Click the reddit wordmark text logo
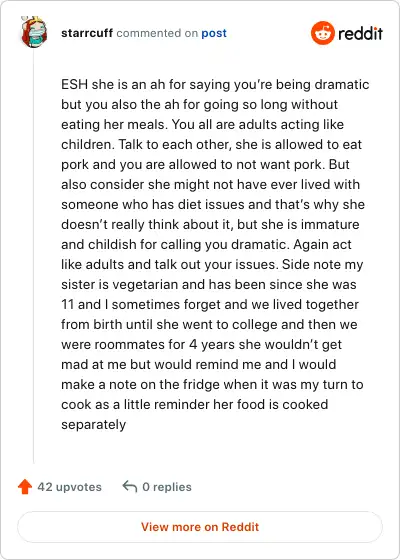The width and height of the screenshot is (400, 560). tap(360, 34)
